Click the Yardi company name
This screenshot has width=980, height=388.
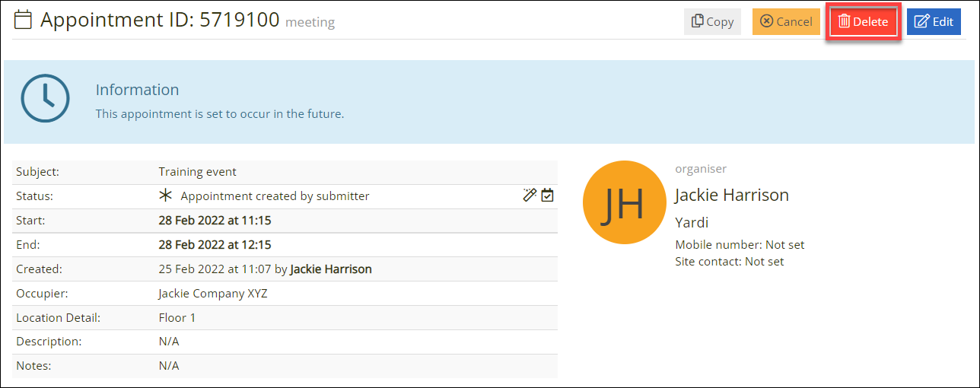pos(691,223)
